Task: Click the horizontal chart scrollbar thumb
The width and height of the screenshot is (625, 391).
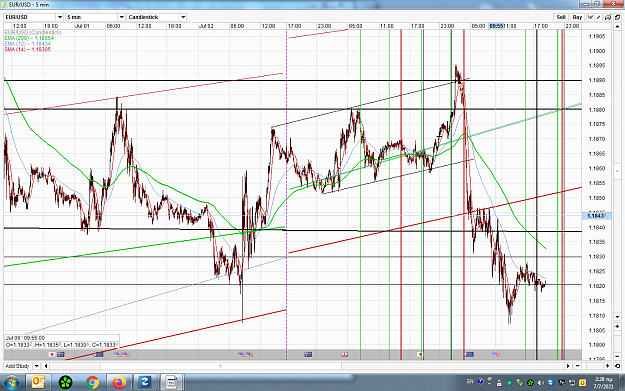Action: [221, 366]
